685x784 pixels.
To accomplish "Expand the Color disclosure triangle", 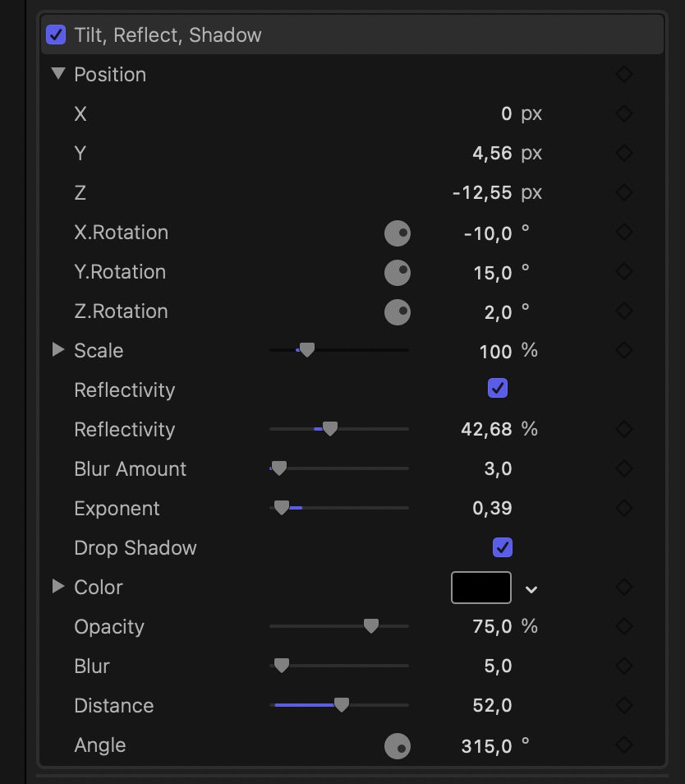I will [x=57, y=587].
